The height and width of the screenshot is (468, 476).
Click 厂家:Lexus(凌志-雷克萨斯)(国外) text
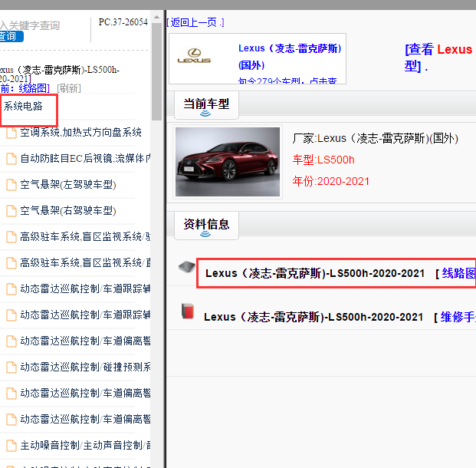376,138
